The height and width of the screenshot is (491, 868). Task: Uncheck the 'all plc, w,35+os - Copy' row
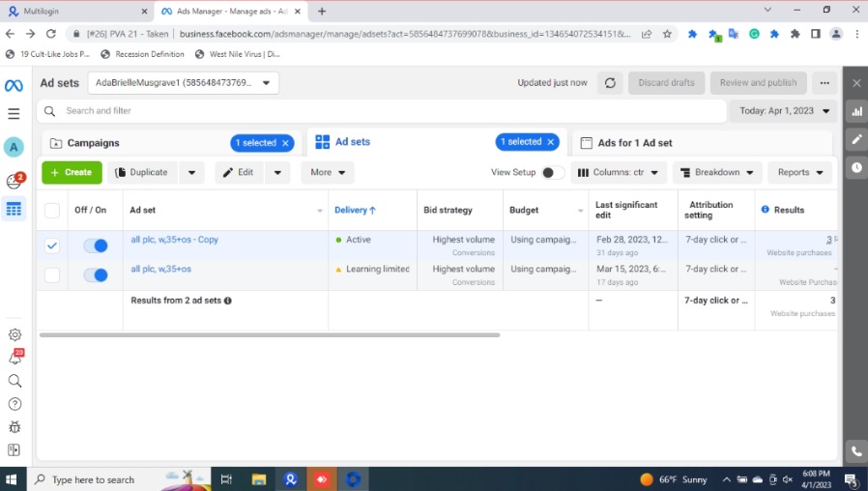pyautogui.click(x=52, y=245)
